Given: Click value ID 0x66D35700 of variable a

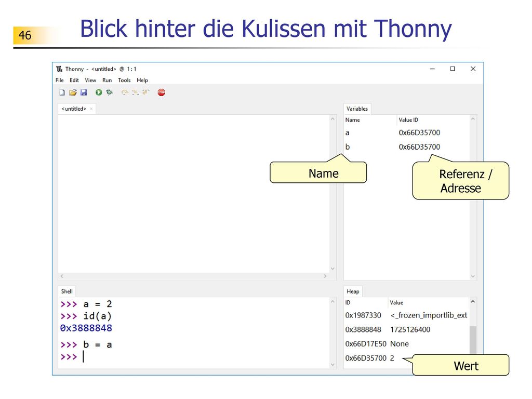Looking at the screenshot, I should (x=420, y=132).
